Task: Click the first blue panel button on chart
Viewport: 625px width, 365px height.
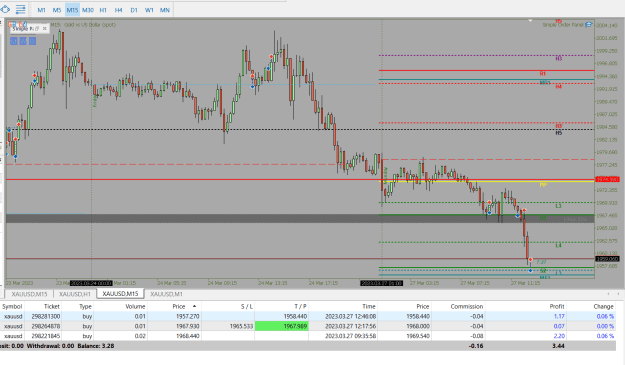Action: coord(14,41)
